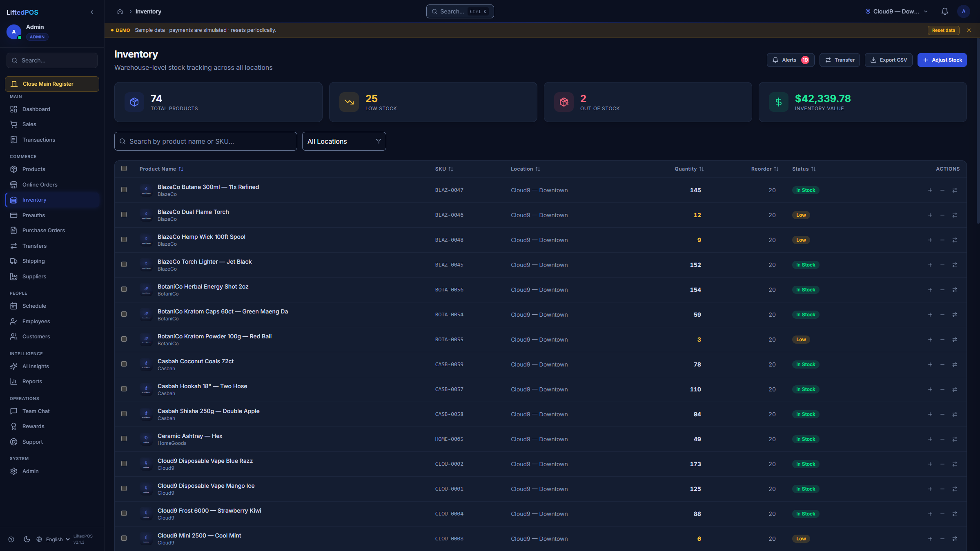Image resolution: width=980 pixels, height=551 pixels.
Task: Dismiss the demo banner with the X
Action: pyautogui.click(x=969, y=30)
